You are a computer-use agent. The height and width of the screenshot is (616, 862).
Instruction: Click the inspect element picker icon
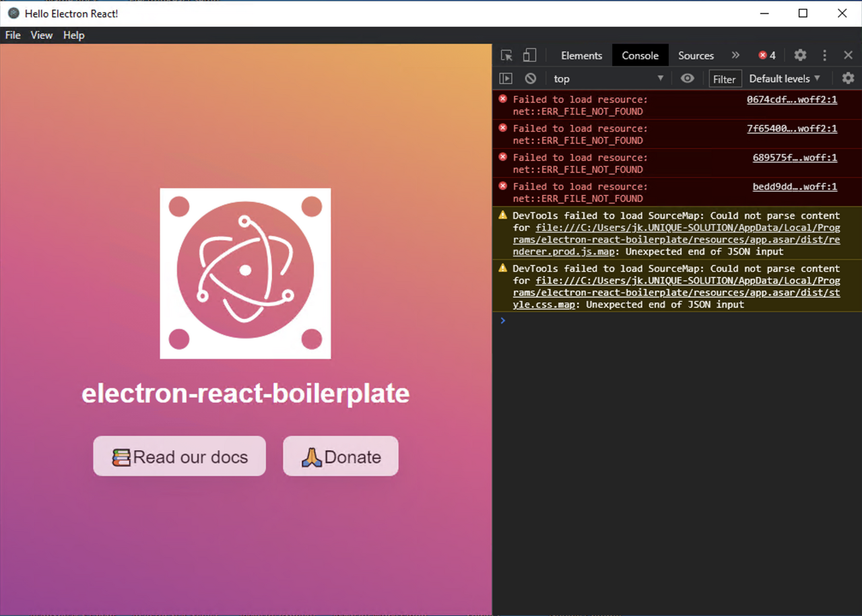click(506, 55)
